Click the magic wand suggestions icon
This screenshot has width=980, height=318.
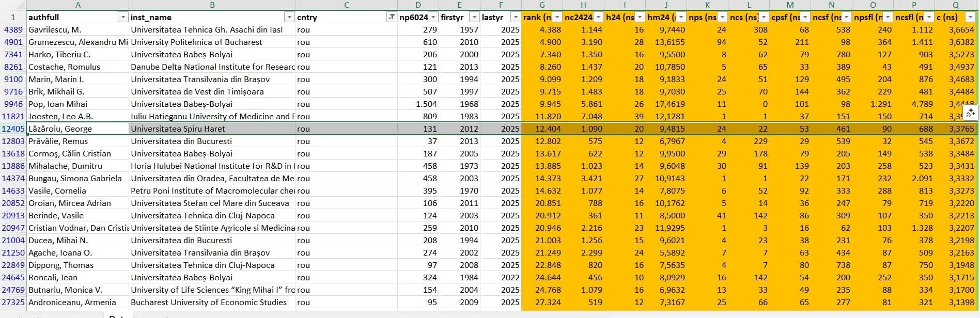coord(971,113)
